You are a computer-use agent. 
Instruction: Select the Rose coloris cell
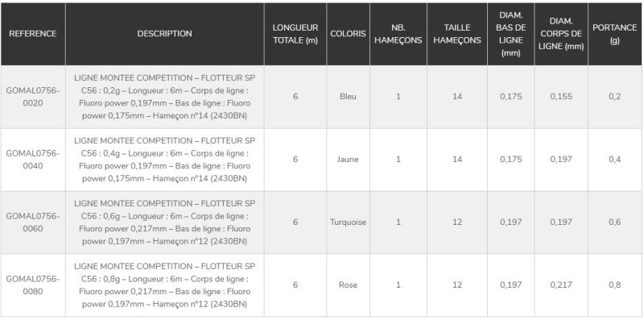(x=349, y=285)
